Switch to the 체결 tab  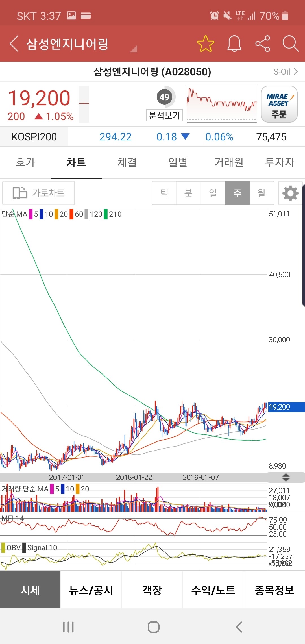[x=127, y=162]
